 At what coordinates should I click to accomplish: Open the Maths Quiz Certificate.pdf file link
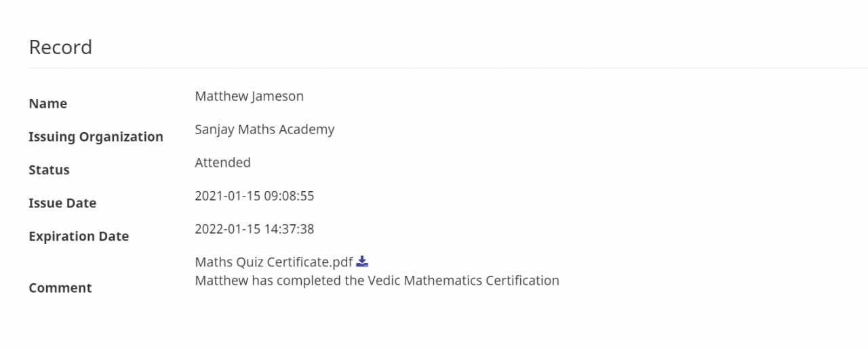click(273, 262)
